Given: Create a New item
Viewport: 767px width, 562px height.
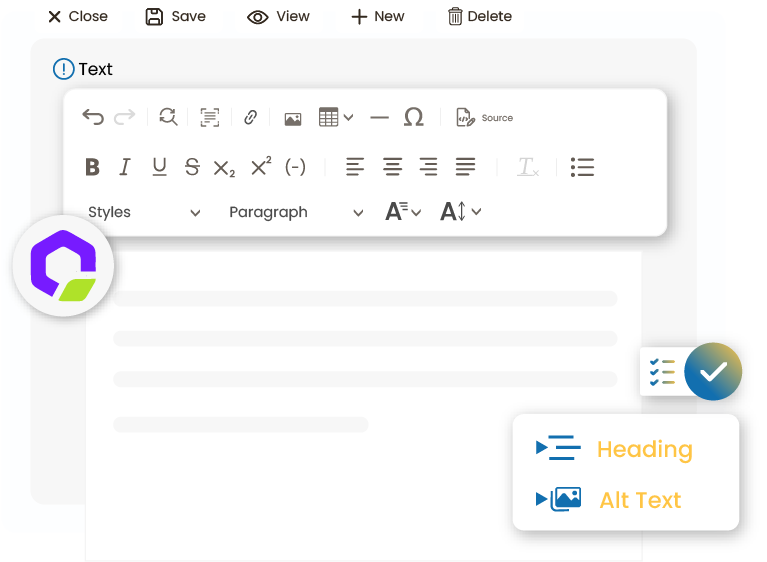Looking at the screenshot, I should (378, 17).
